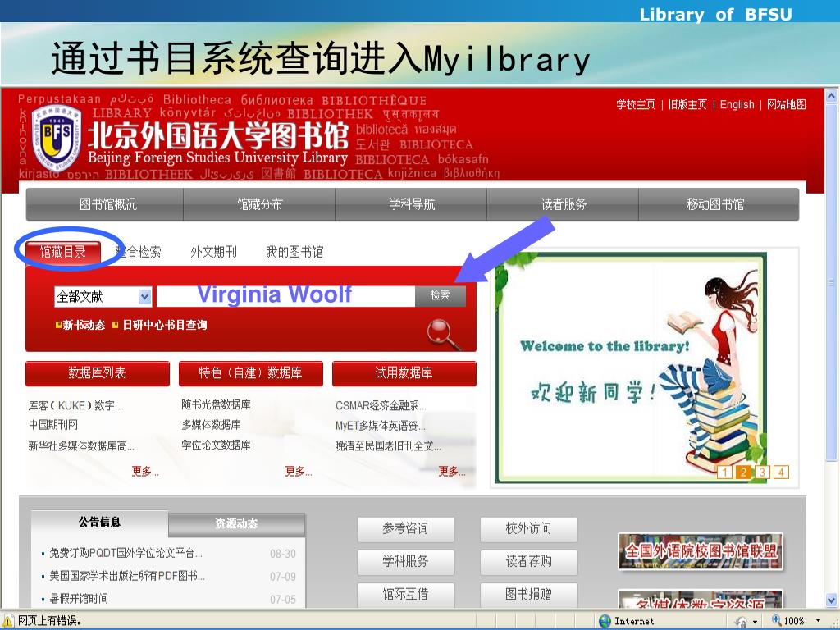Image resolution: width=840 pixels, height=630 pixels.
Task: Switch to the 外文期刊 tab
Action: (213, 252)
